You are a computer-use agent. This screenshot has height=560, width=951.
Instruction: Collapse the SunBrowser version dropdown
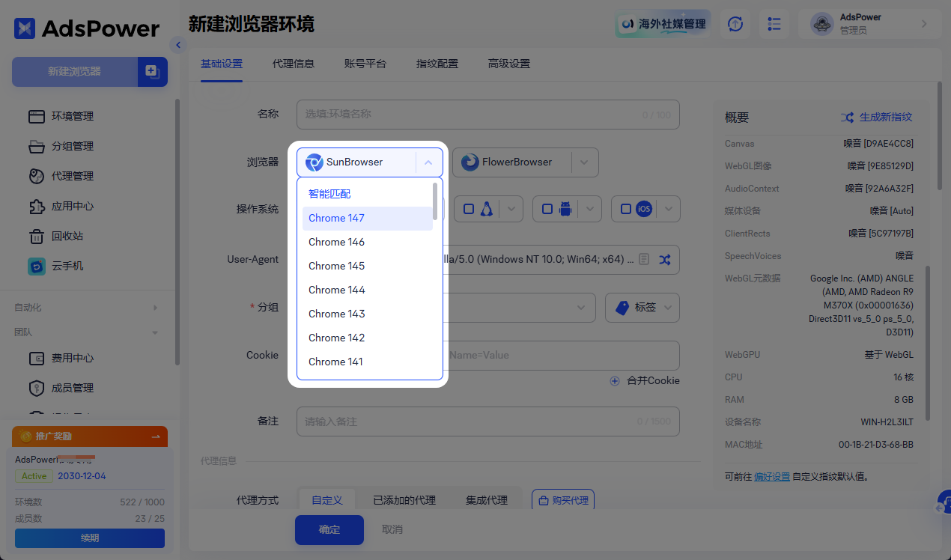tap(428, 162)
